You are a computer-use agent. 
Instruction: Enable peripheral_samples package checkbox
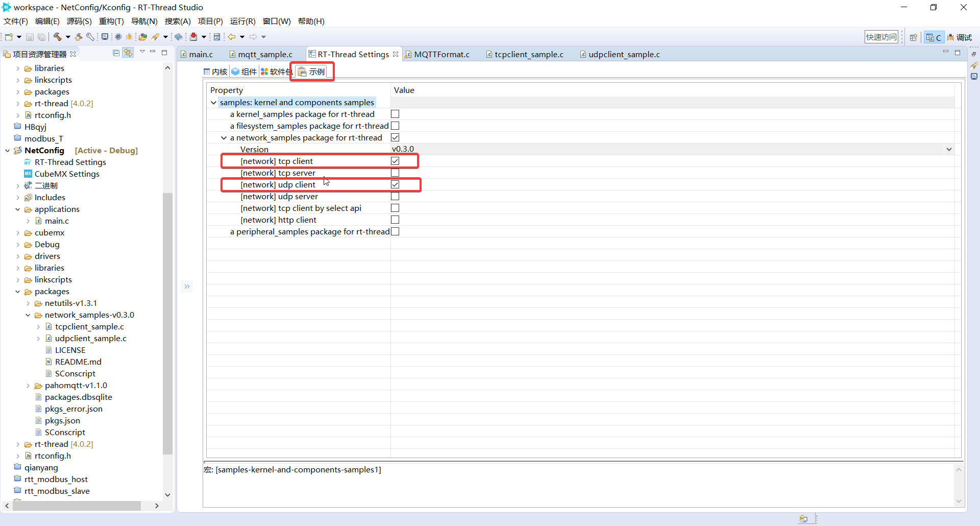click(395, 231)
